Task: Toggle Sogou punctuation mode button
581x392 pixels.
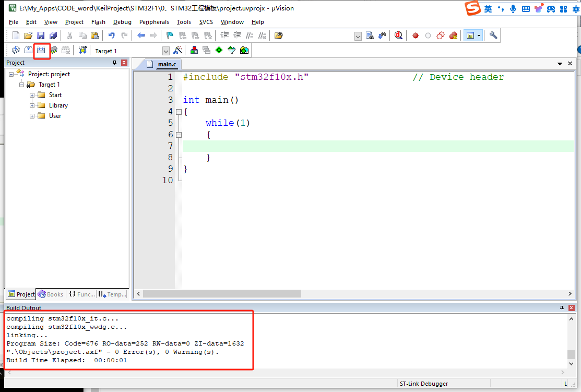Action: (501, 8)
